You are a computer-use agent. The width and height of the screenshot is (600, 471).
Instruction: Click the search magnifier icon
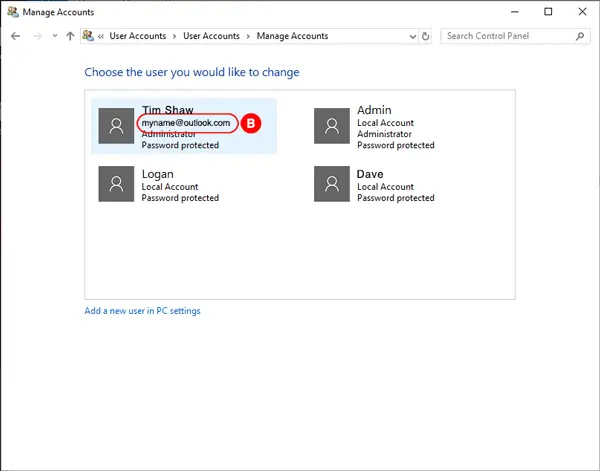point(580,36)
